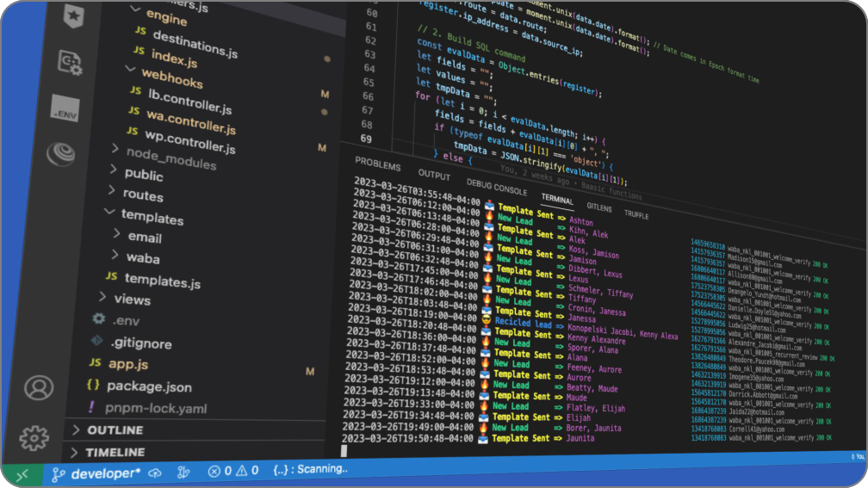Open the wa.controller.js file
The image size is (868, 488).
[x=191, y=121]
